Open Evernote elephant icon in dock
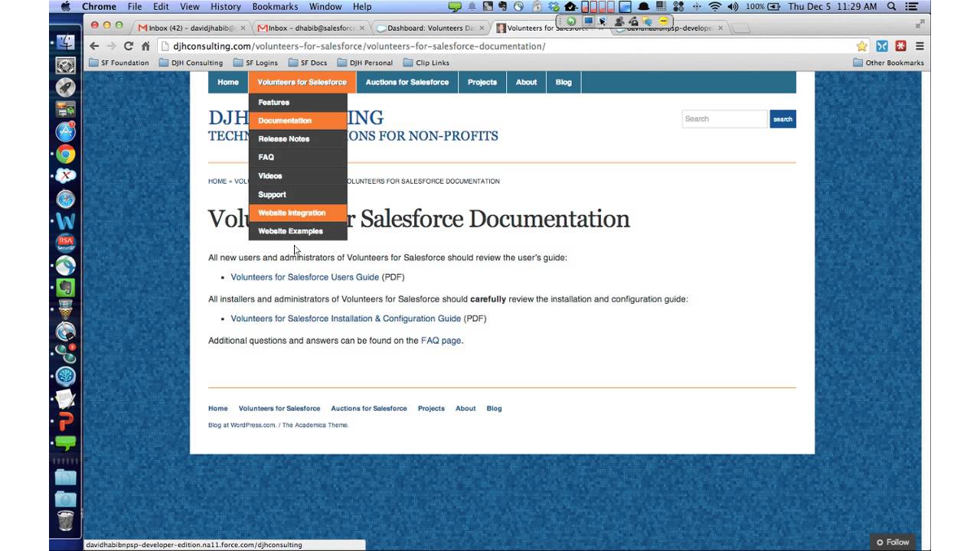This screenshot has width=980, height=551. (x=66, y=288)
